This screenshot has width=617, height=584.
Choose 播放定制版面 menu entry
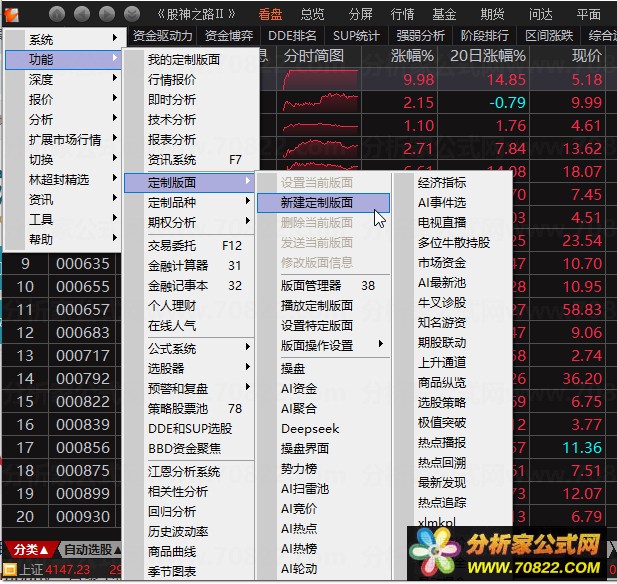[x=323, y=306]
